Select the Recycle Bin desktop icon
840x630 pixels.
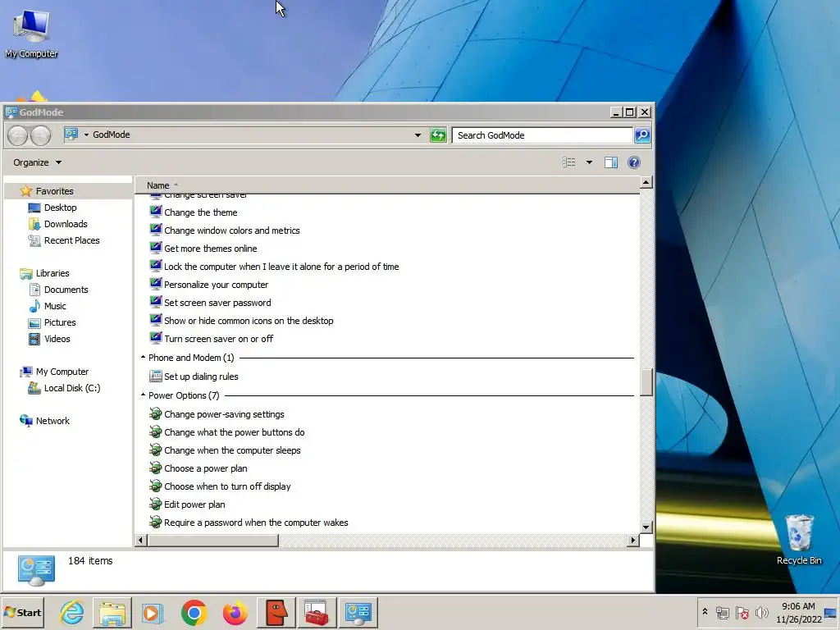tap(799, 540)
